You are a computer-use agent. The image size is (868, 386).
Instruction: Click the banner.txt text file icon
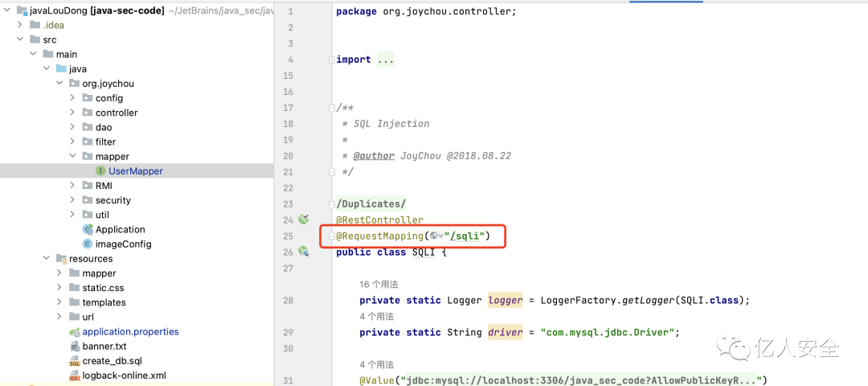pos(75,347)
